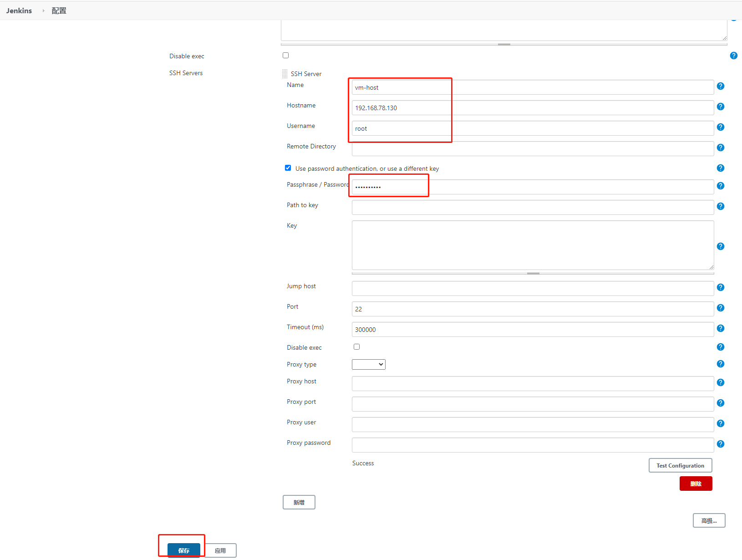Screen dimensions: 742x560
Task: Toggle top-level Disable exec checkbox
Action: click(285, 56)
